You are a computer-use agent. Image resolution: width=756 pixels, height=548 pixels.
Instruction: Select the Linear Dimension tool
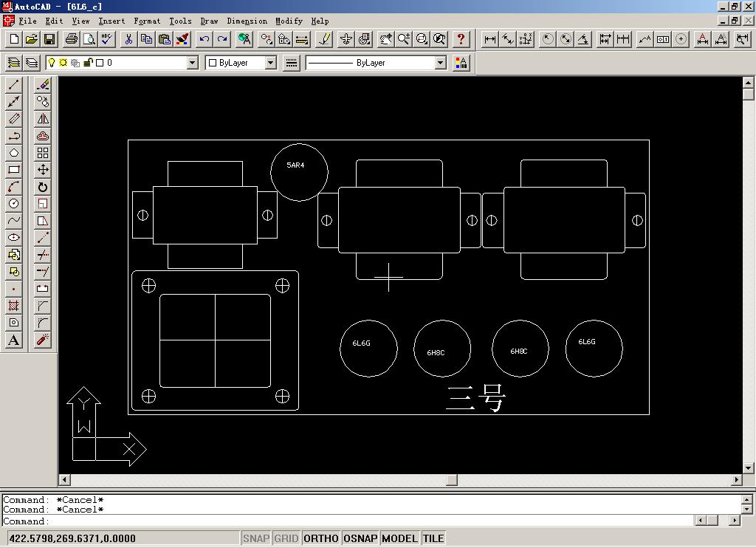[490, 39]
